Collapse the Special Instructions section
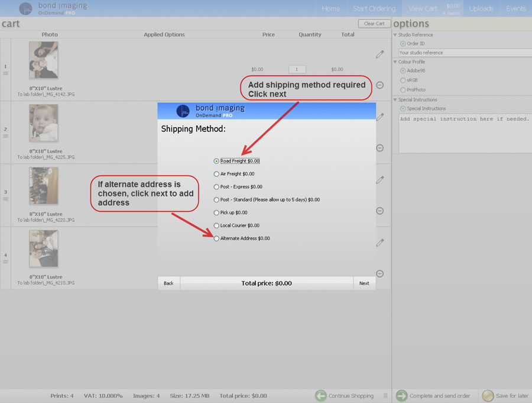 point(395,100)
